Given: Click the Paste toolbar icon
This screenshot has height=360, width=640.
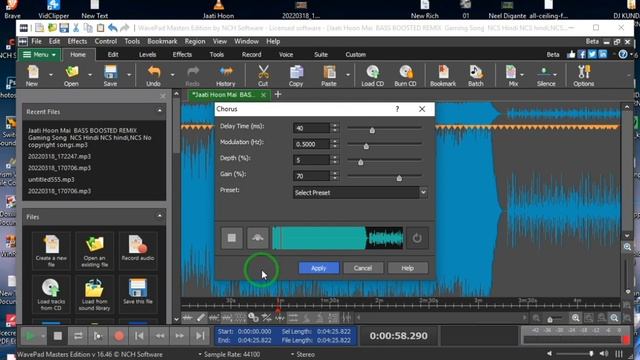Looking at the screenshot, I should click(x=329, y=76).
